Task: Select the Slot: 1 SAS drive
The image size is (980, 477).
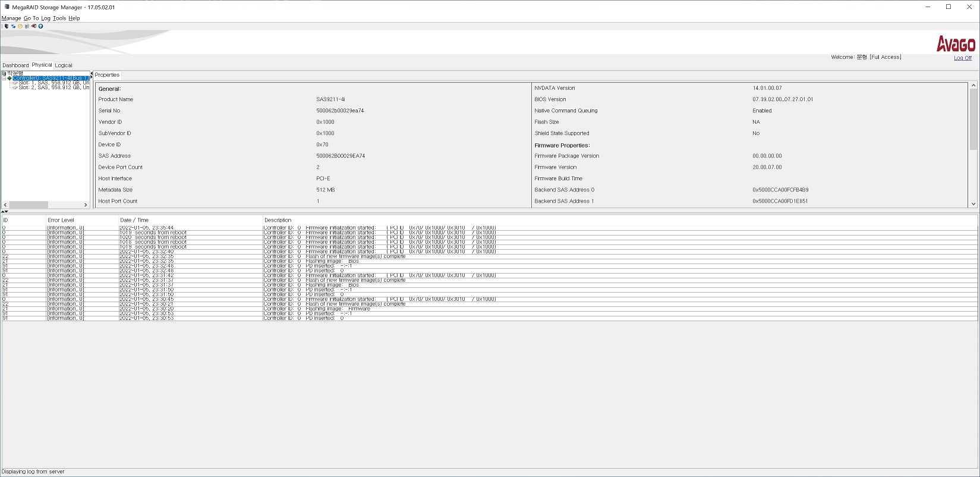Action: [54, 83]
